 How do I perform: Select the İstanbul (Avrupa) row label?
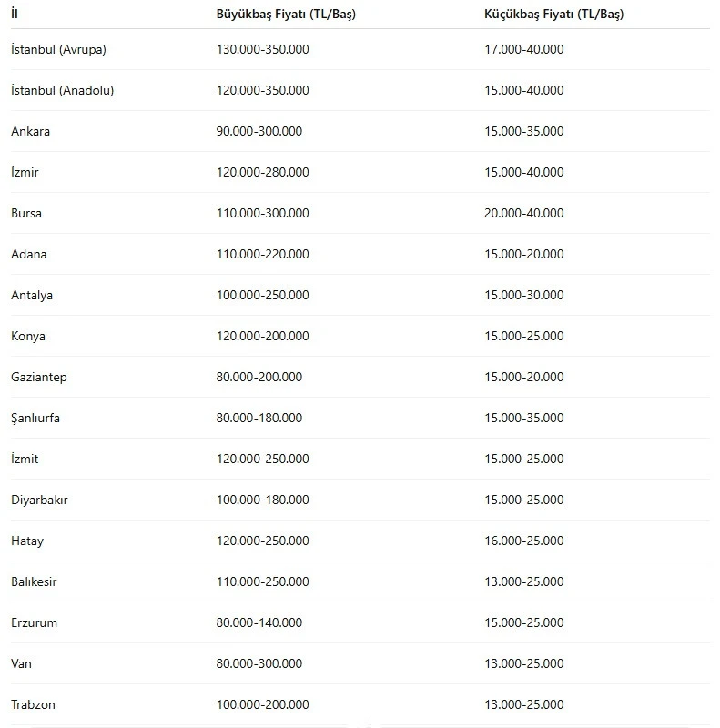[x=58, y=49]
